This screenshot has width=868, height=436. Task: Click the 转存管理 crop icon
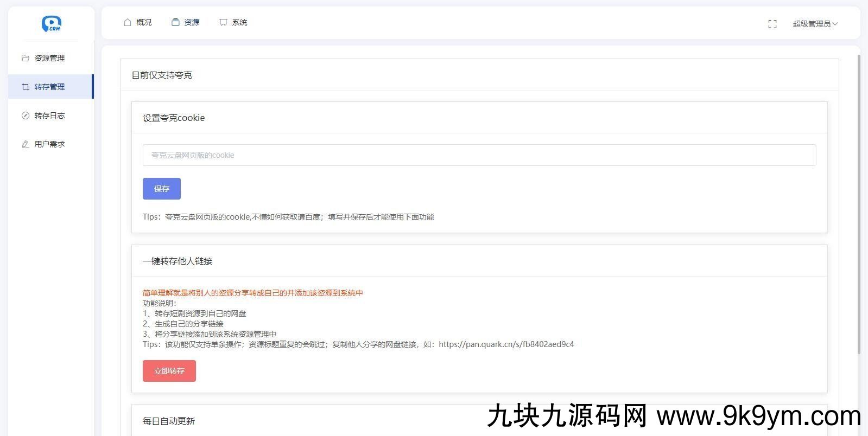pos(25,87)
